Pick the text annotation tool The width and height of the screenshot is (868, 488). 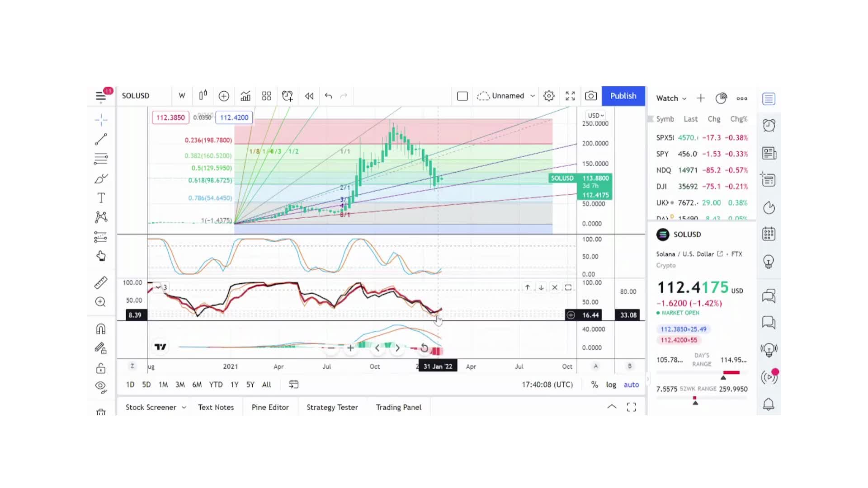pos(101,197)
